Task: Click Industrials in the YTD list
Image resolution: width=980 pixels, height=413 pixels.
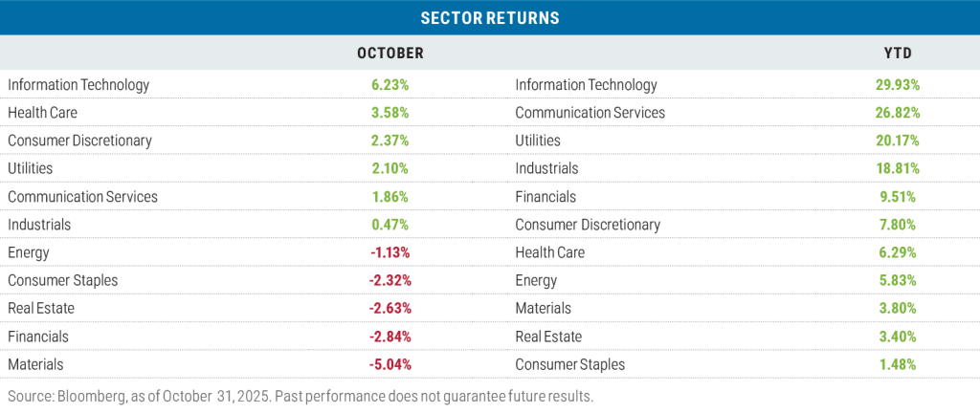Action: click(x=546, y=168)
